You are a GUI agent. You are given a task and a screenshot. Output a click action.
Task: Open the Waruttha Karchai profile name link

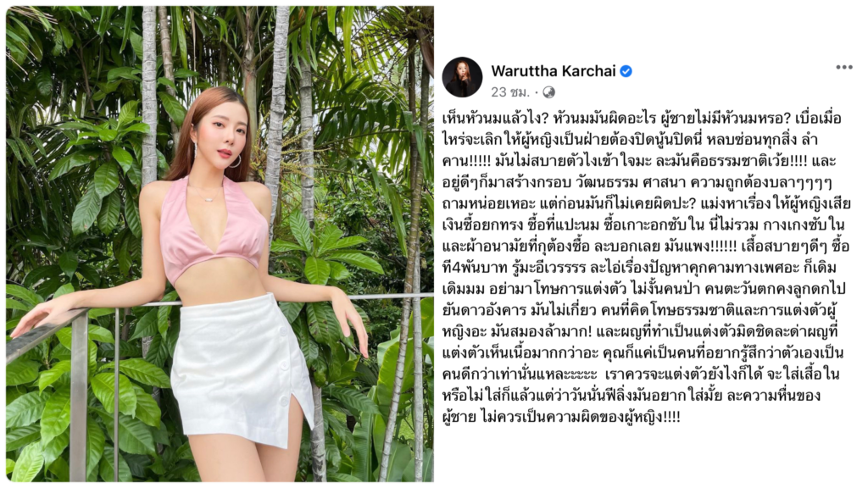tap(553, 71)
